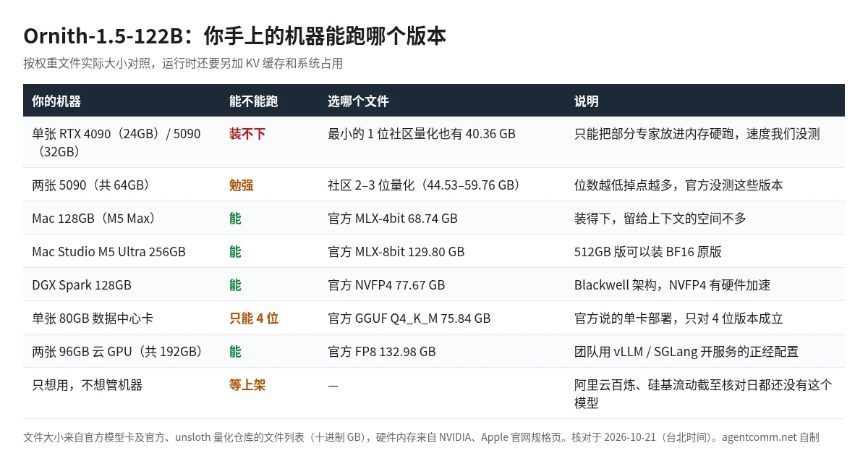This screenshot has height=464, width=868.
Task: Click "装得下,留给上下文的空间不多"
Action: (660, 218)
